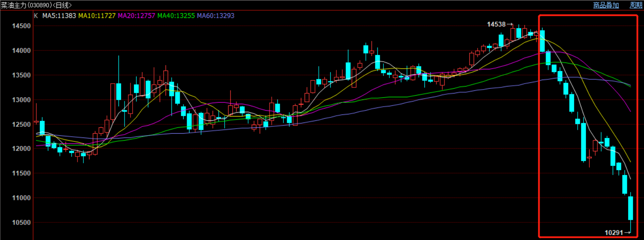Click the 12000 price axis label

point(21,149)
